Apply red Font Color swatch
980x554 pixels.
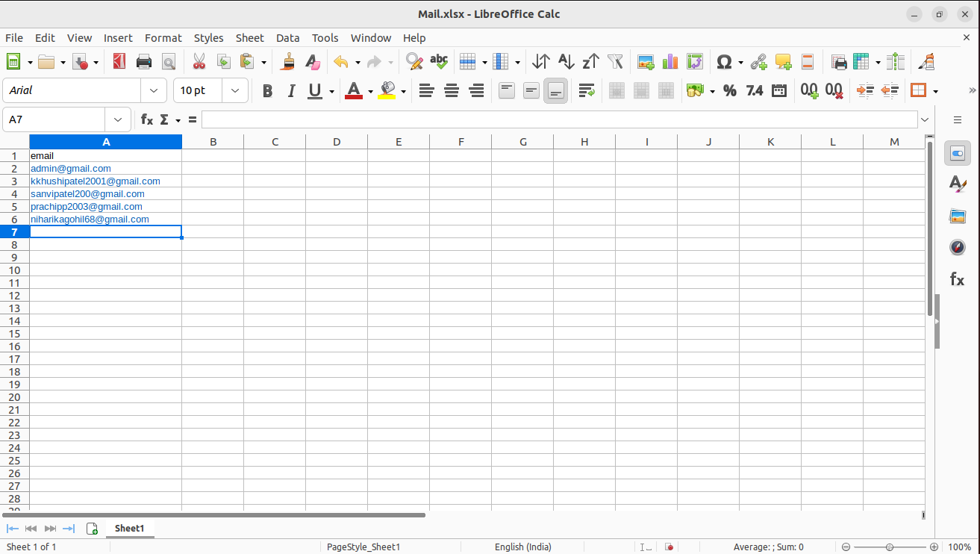pos(354,90)
